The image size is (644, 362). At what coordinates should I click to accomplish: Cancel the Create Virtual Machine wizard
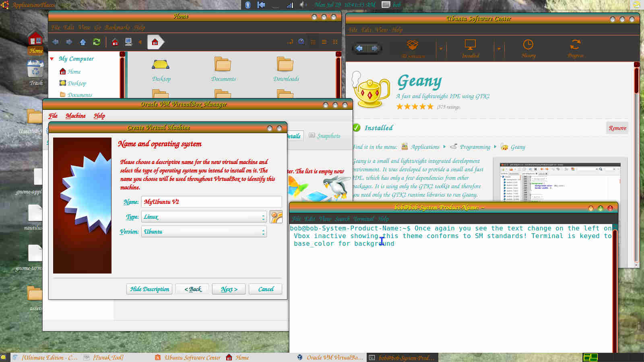265,289
